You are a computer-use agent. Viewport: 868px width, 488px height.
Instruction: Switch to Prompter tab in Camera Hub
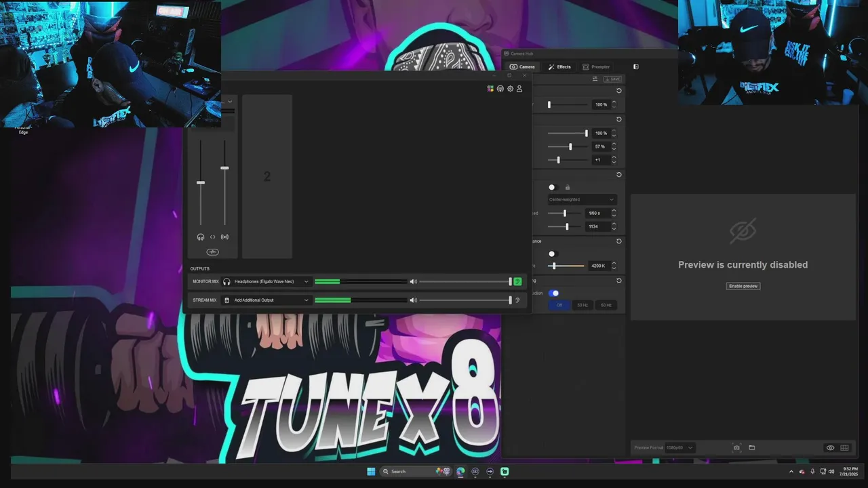[596, 66]
